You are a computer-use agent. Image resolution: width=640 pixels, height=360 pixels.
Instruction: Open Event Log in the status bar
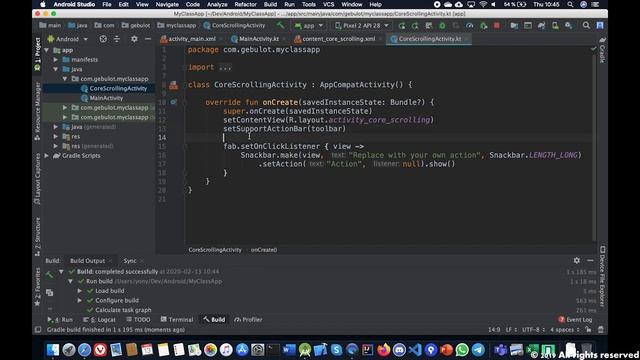pos(575,320)
